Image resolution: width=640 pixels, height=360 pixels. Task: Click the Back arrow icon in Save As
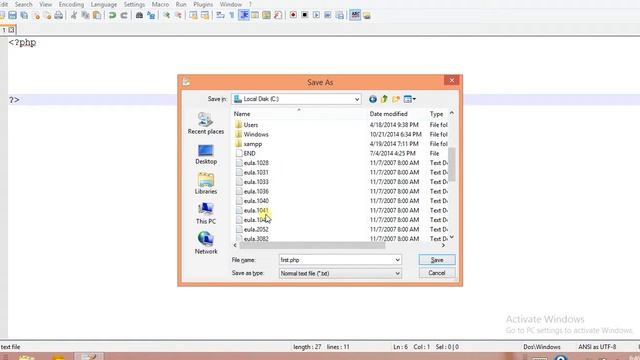click(x=373, y=99)
